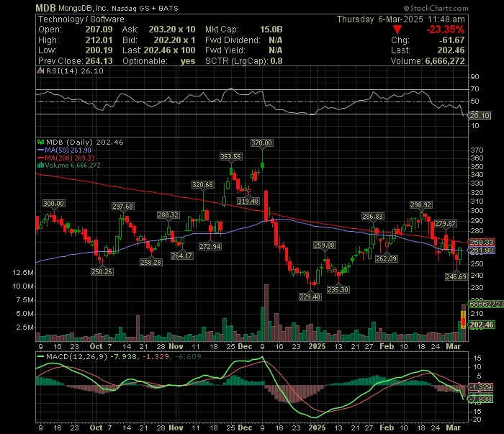
Task: Click the 286.83 price label
Action: [x=372, y=217]
